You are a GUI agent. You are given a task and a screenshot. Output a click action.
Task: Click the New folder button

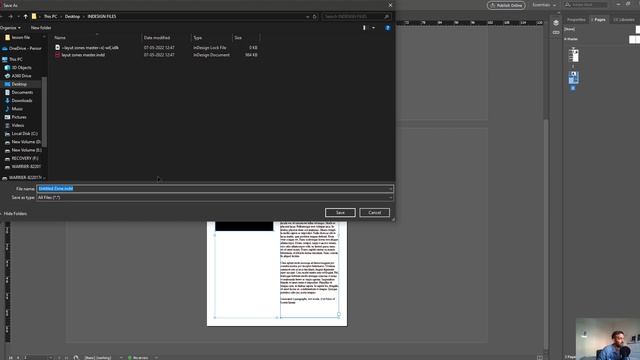click(x=41, y=28)
